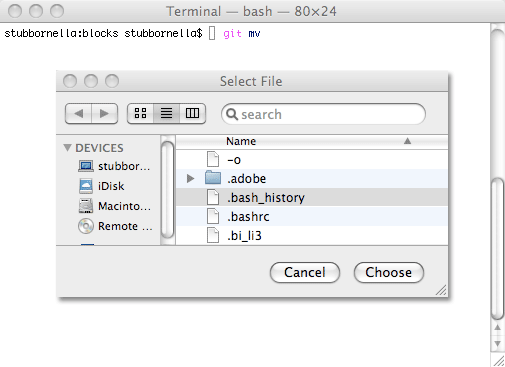Click the Cancel button
The width and height of the screenshot is (505, 367).
click(x=305, y=272)
